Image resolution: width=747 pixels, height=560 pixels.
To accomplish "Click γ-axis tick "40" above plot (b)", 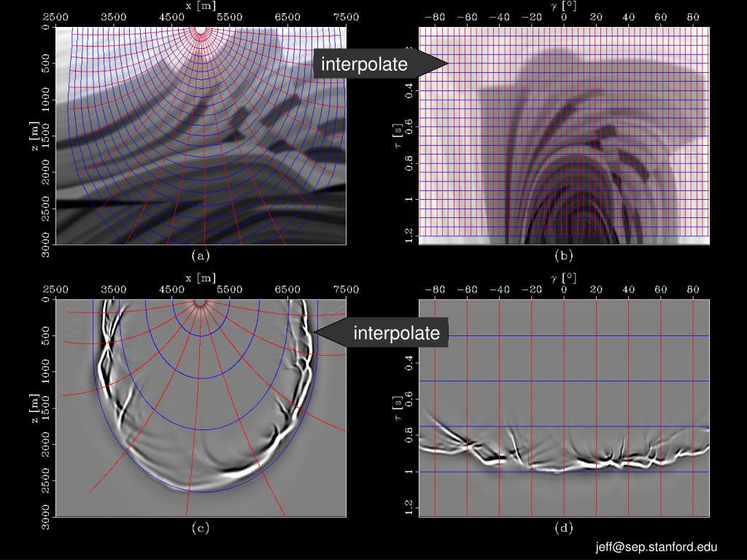I will click(629, 17).
